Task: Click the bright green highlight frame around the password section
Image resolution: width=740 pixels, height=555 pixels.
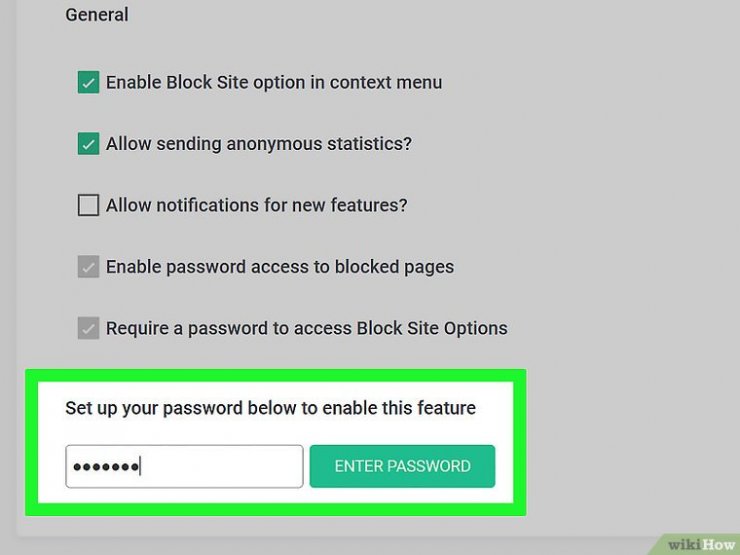Action: pos(276,376)
